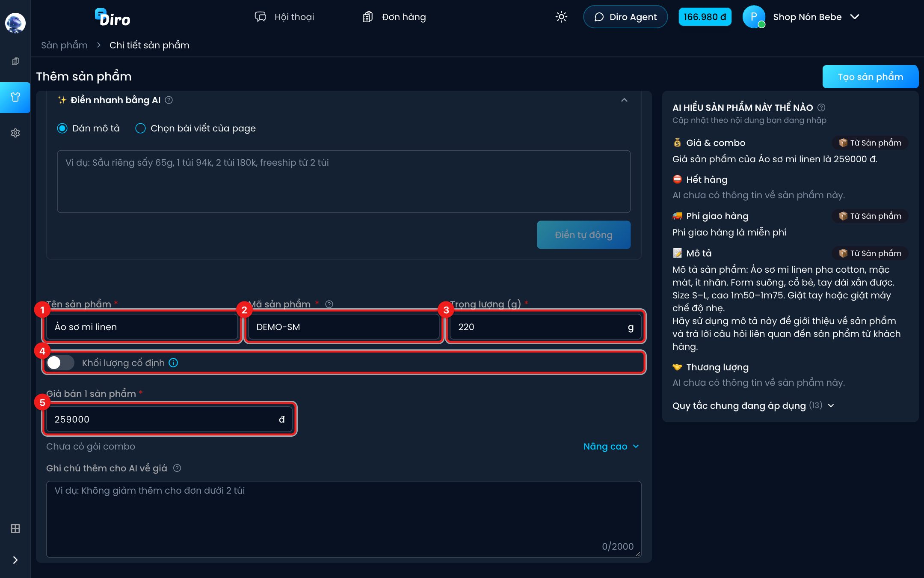Click Tạo sản phẩm button
Viewport: 924px width, 578px height.
870,77
